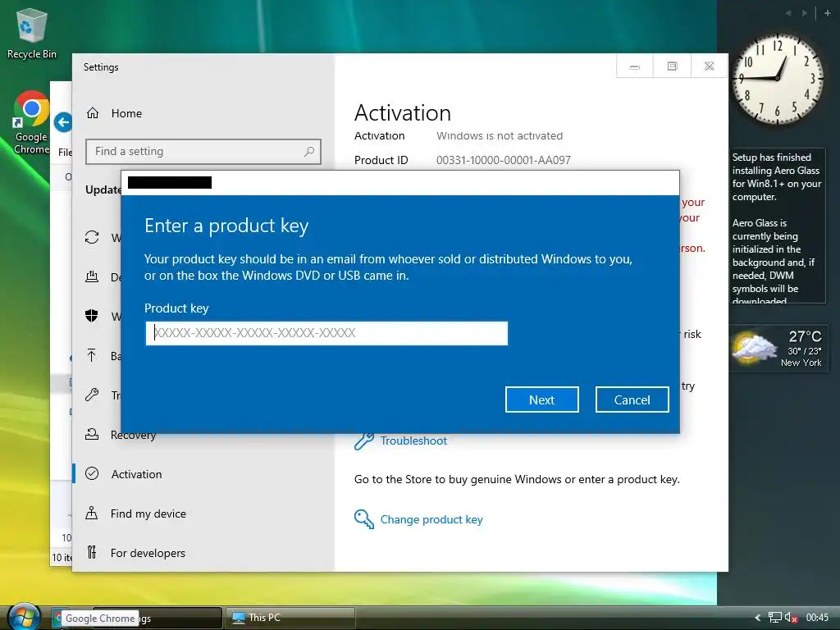Click the Home house icon
This screenshot has width=840, height=630.
(x=93, y=113)
